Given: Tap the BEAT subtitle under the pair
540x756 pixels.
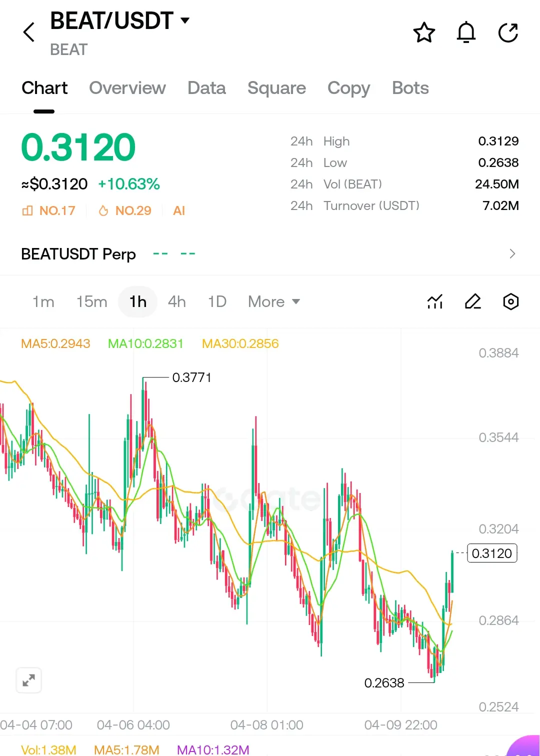Looking at the screenshot, I should coord(68,49).
